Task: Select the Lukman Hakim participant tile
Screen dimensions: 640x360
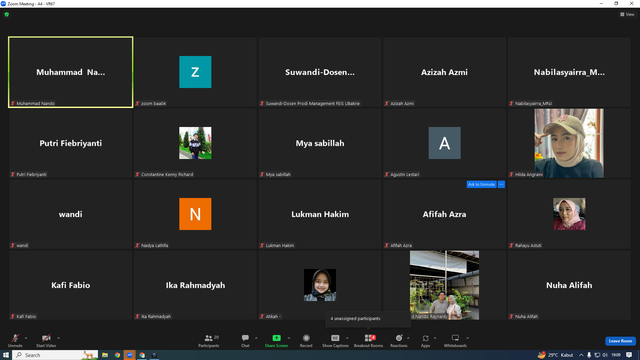Action: coord(320,214)
